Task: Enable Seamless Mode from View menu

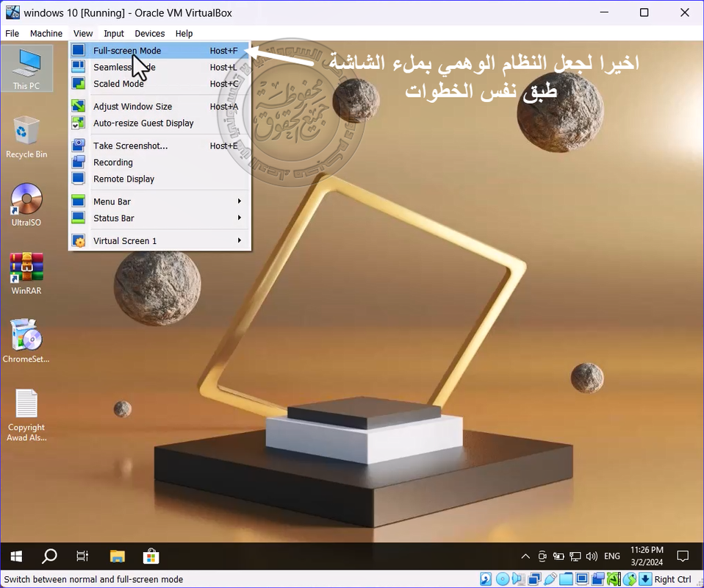Action: pyautogui.click(x=124, y=68)
